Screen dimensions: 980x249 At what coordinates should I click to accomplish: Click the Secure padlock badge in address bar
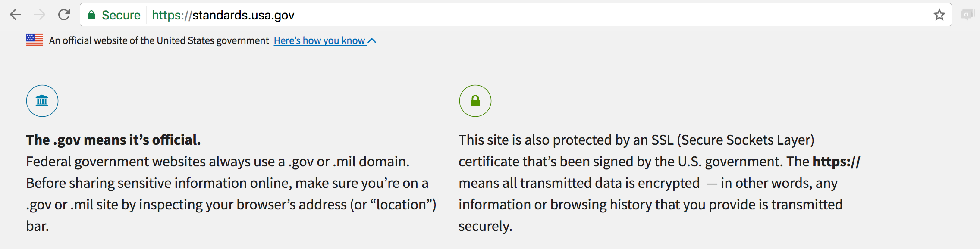click(x=92, y=15)
